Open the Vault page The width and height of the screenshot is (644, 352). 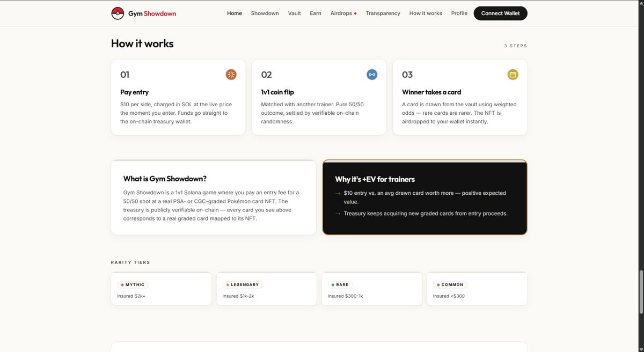tap(294, 13)
